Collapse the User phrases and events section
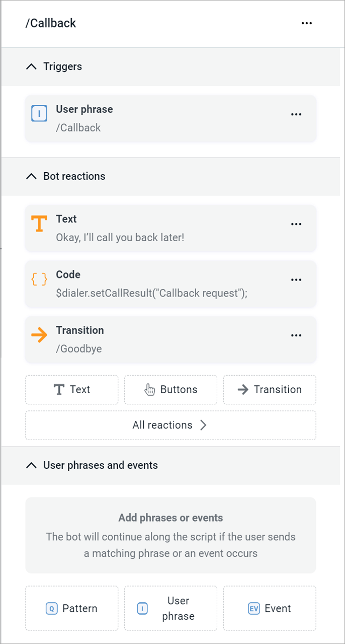This screenshot has height=644, width=345. pyautogui.click(x=31, y=465)
